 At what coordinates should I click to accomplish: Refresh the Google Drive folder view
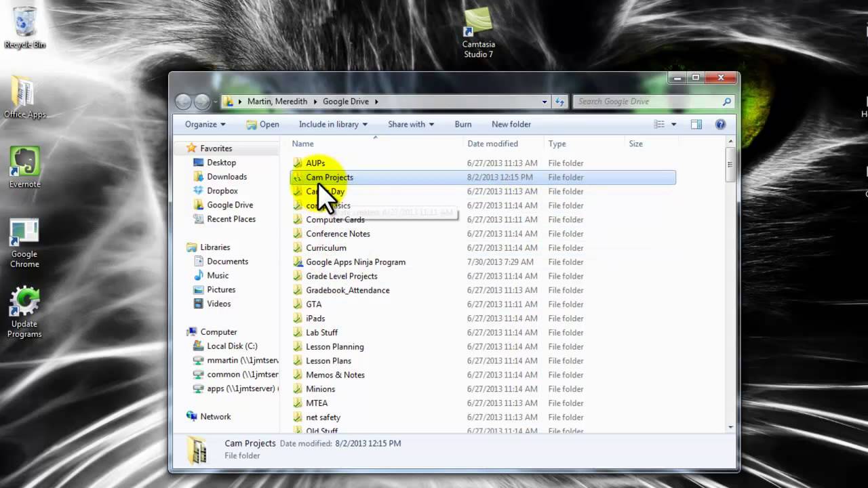pyautogui.click(x=559, y=102)
